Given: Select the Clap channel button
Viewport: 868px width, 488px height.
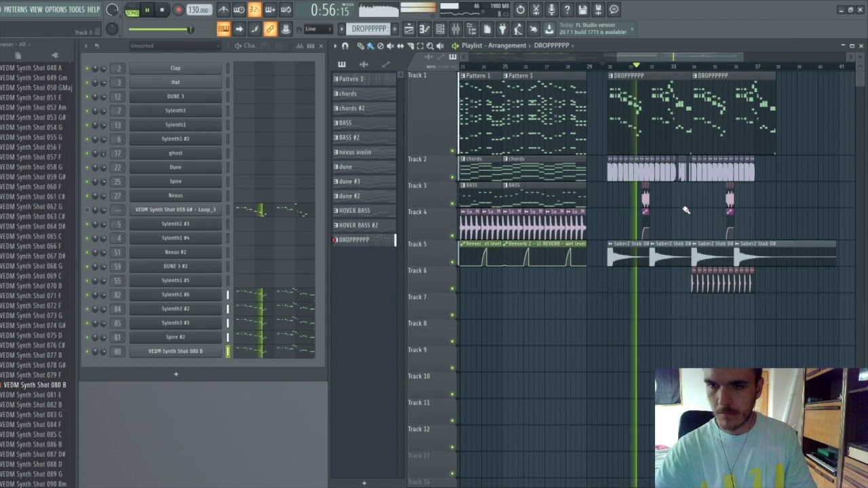Looking at the screenshot, I should coord(176,68).
